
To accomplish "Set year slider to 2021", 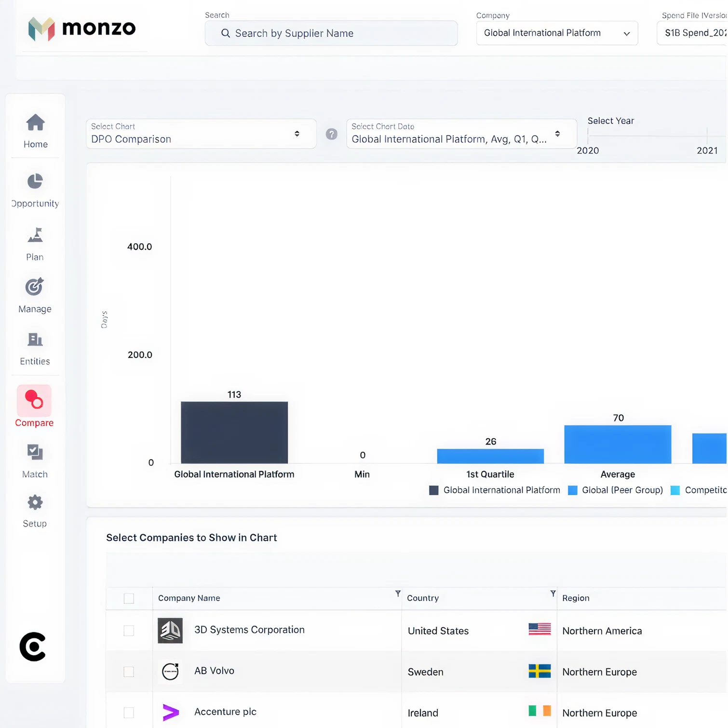I will click(x=707, y=135).
